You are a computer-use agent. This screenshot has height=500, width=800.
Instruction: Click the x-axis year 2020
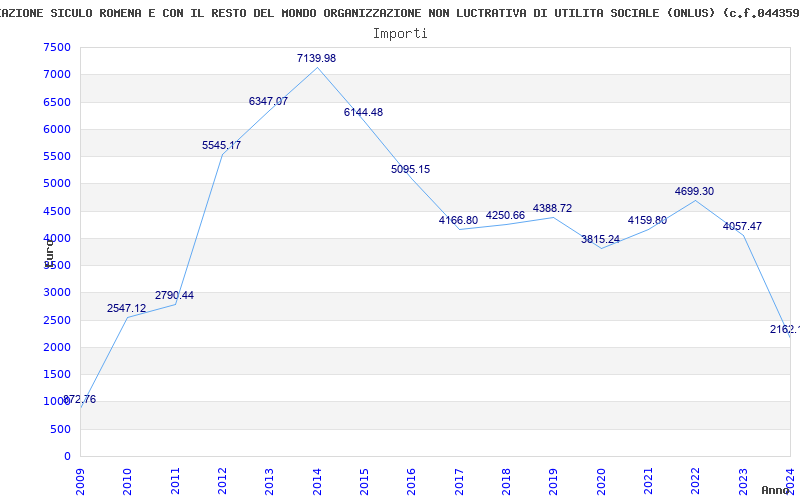click(x=601, y=481)
